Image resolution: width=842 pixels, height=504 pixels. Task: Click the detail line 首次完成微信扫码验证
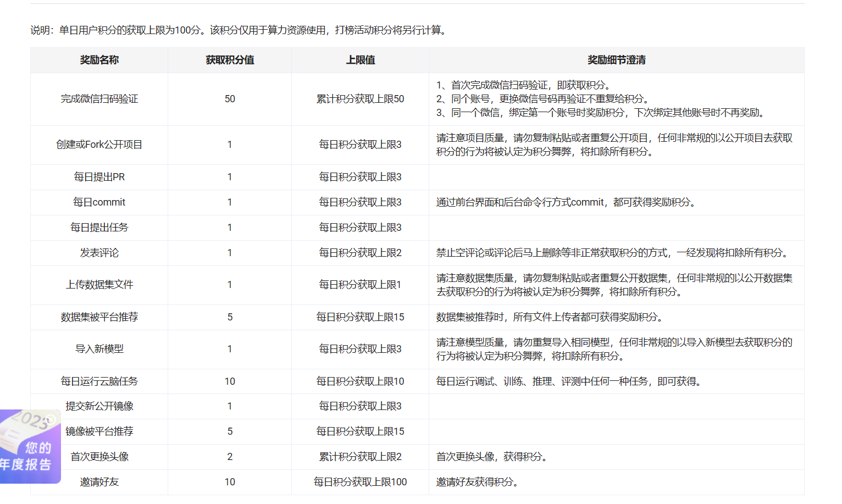(x=524, y=85)
